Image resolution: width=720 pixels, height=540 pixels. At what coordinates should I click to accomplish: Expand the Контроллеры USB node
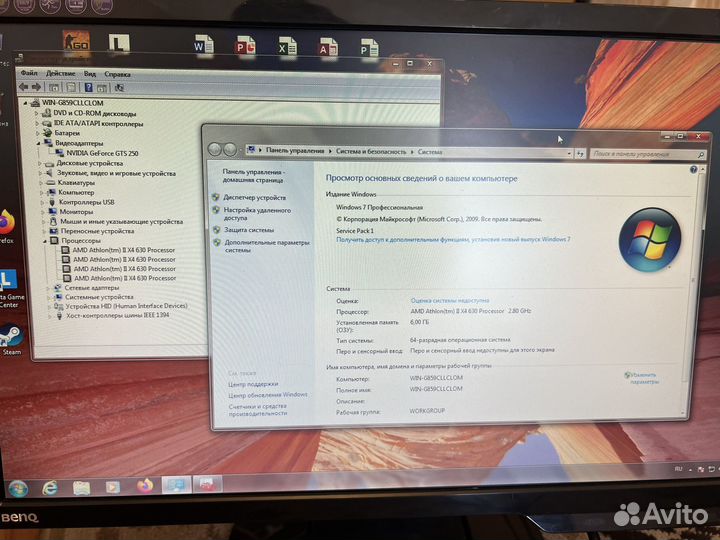click(x=43, y=202)
